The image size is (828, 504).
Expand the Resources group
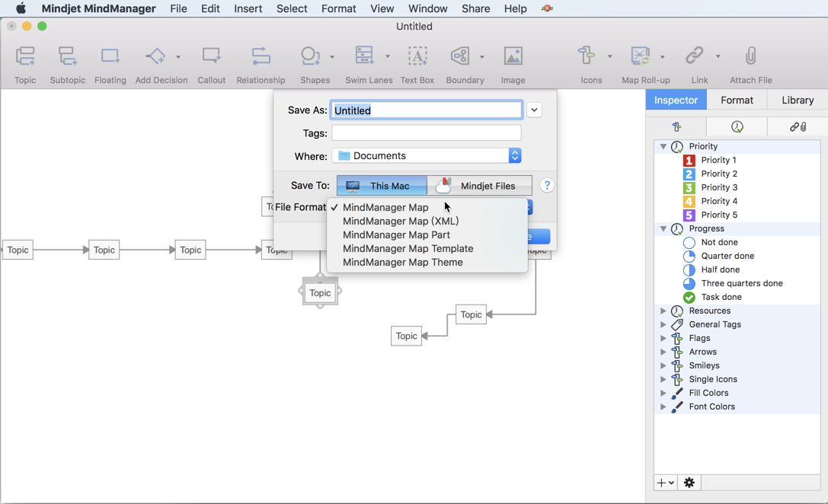[663, 311]
